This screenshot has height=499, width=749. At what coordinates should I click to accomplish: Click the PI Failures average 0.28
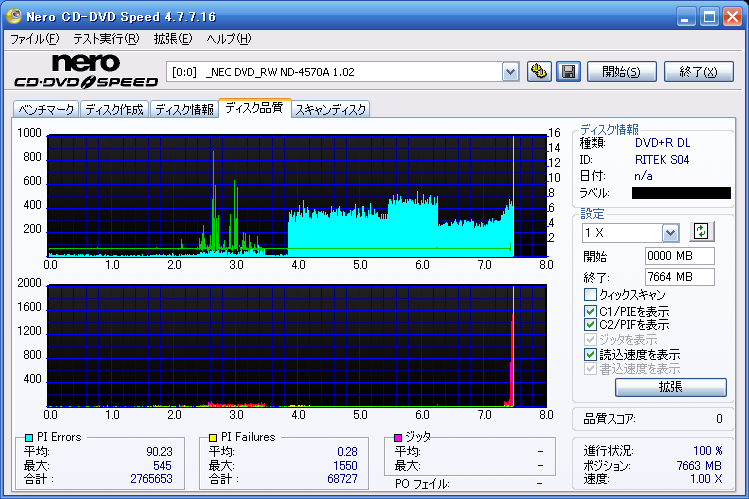(347, 452)
